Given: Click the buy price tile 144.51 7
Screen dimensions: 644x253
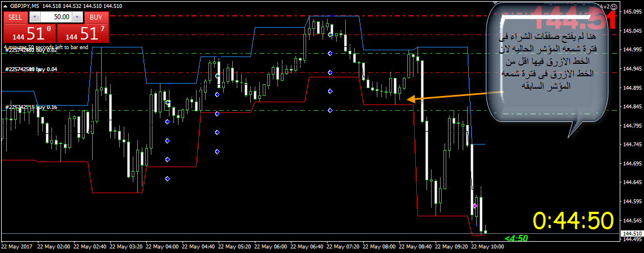Looking at the screenshot, I should (x=83, y=33).
